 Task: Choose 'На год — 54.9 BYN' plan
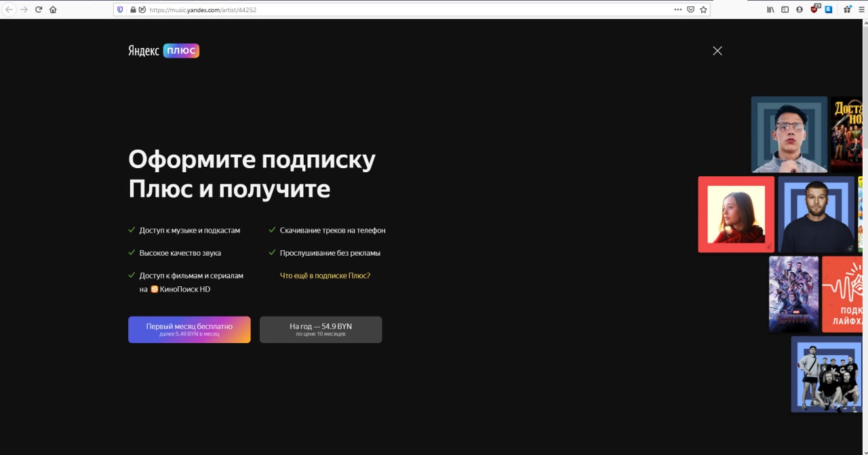coord(321,330)
